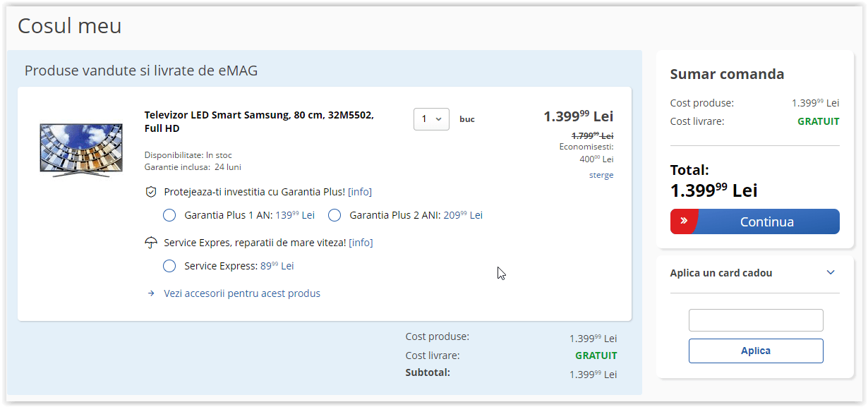Click Produse vandute si livrate de eMAG heading
Viewport: 868px width, 407px height.
point(141,71)
